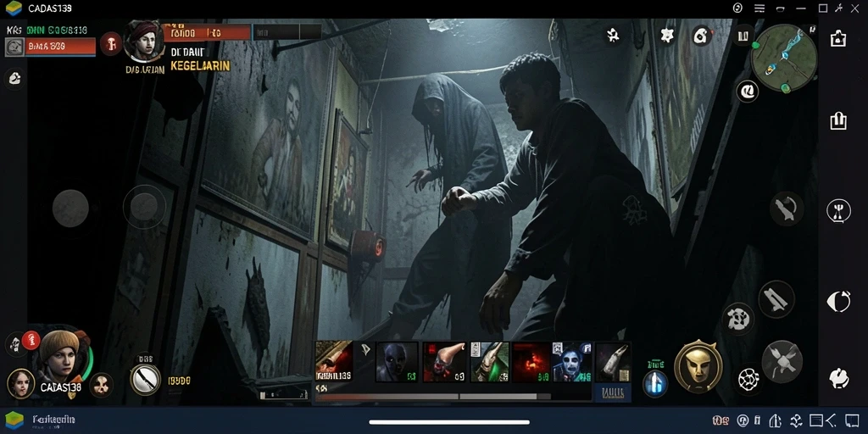Select the red clown nose inventory slot

pyautogui.click(x=444, y=362)
